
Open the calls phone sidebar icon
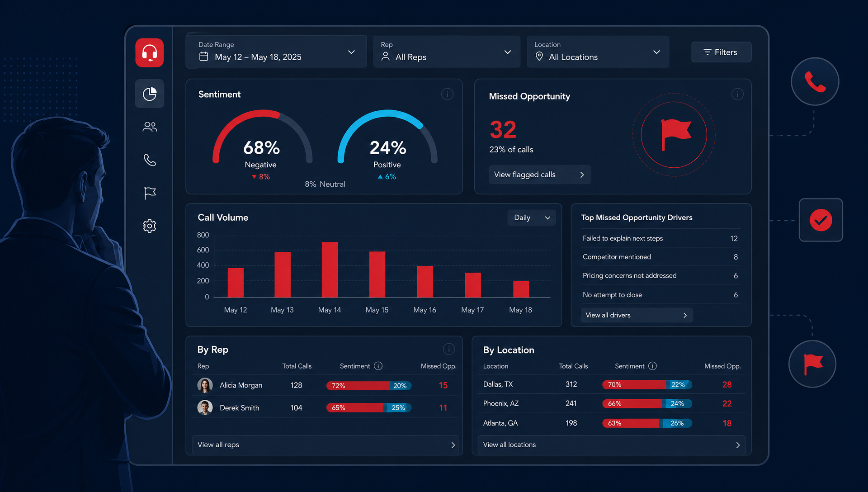pos(150,160)
